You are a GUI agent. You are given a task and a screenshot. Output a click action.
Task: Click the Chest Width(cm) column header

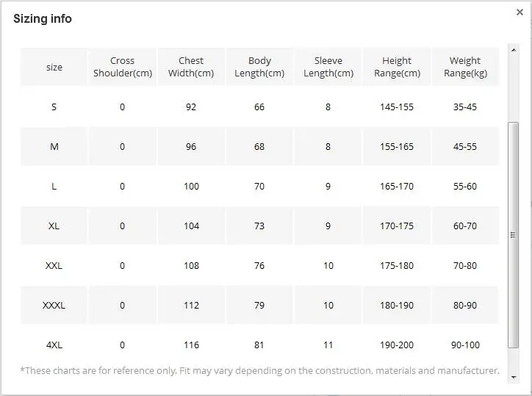tap(191, 67)
